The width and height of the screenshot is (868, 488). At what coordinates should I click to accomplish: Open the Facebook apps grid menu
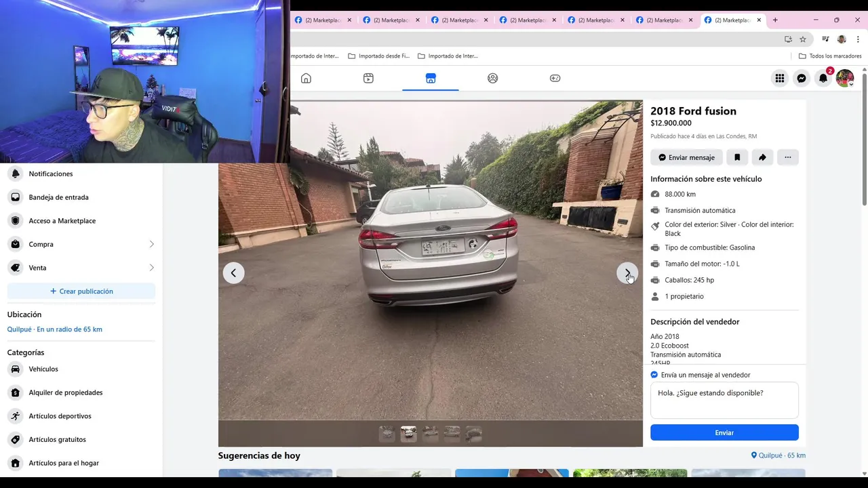[x=780, y=79]
